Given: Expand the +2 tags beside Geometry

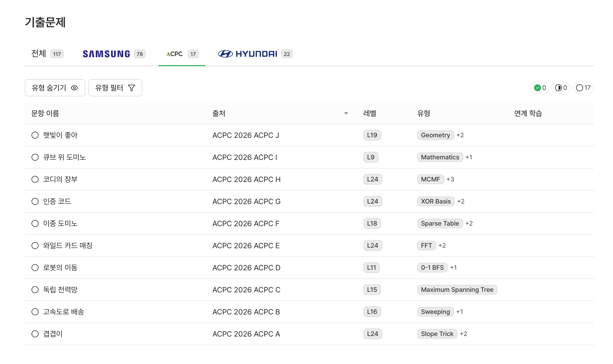Looking at the screenshot, I should pyautogui.click(x=460, y=135).
